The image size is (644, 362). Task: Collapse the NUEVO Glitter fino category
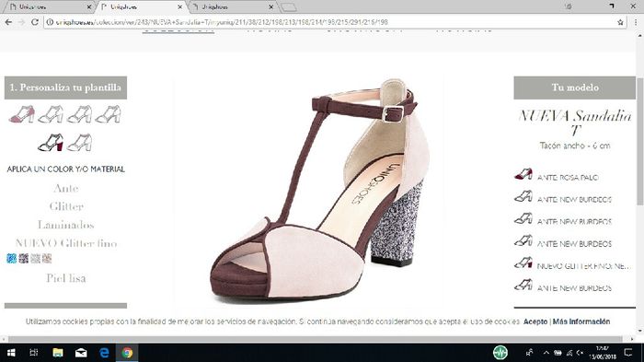(x=65, y=243)
